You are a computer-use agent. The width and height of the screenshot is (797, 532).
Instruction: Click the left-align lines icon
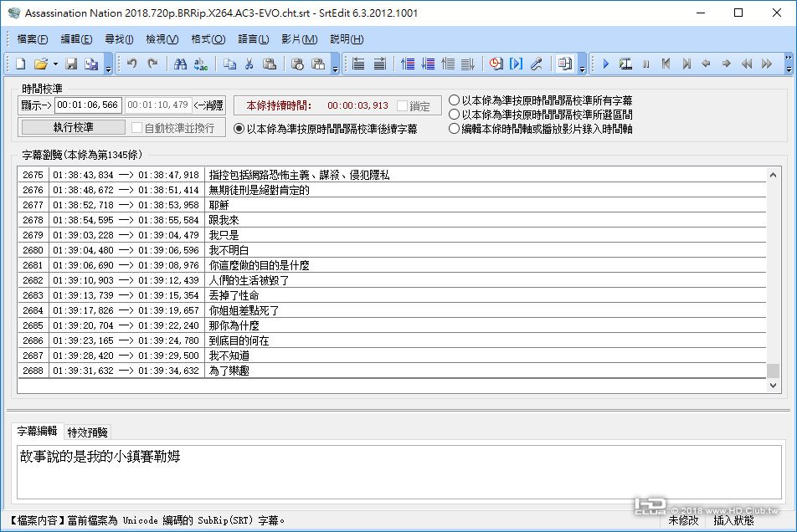point(358,64)
